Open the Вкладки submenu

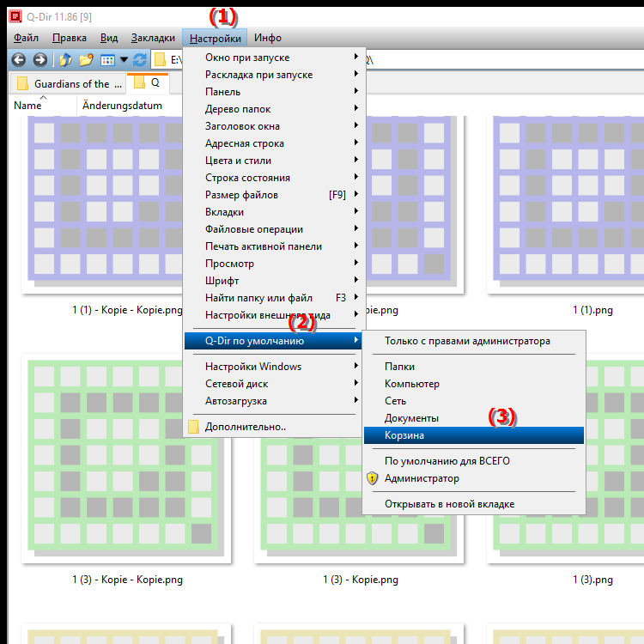[x=273, y=212]
